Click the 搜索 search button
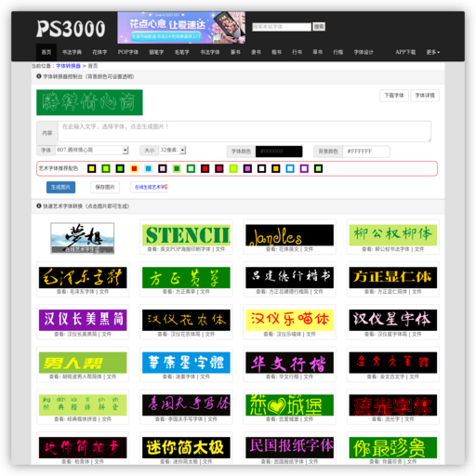This screenshot has height=476, width=476. [x=319, y=27]
